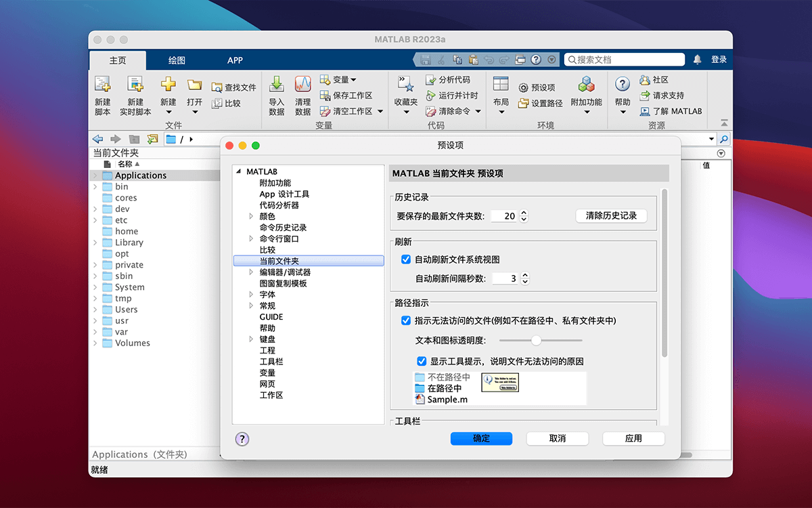Click the 导入数据 (Import Data) icon
Viewport: 812px width, 508px height.
[x=277, y=84]
